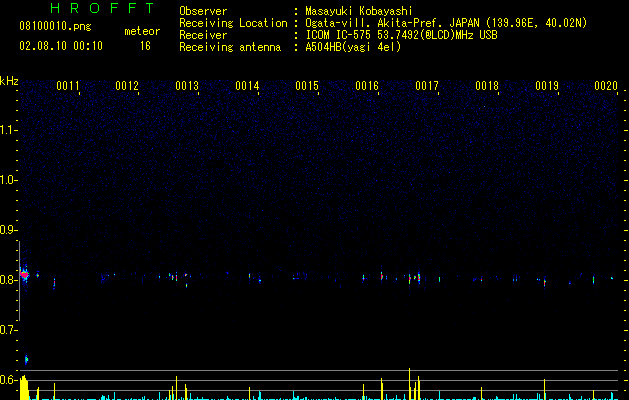Screen dimensions: 629x400
Task: Click the 1.0 kHz axis label
Action: tap(8, 180)
